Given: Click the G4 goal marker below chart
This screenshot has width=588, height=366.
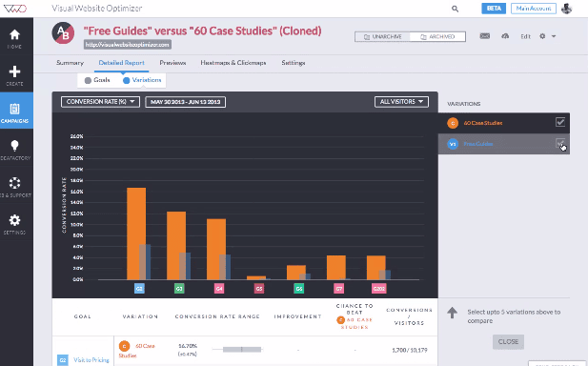Looking at the screenshot, I should [219, 289].
